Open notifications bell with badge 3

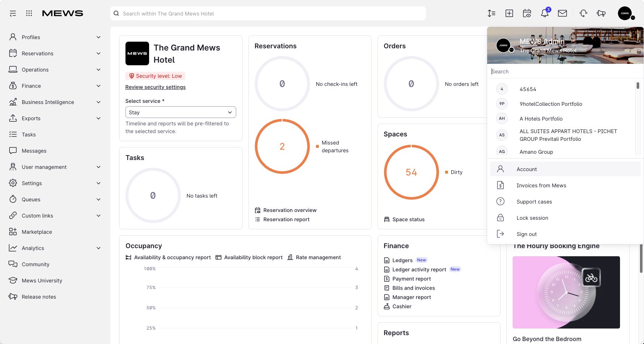pyautogui.click(x=545, y=14)
